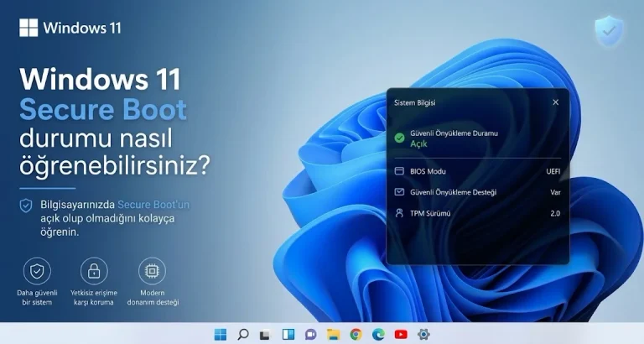Open Task View in the taskbar
Image resolution: width=644 pixels, height=344 pixels.
click(x=265, y=335)
